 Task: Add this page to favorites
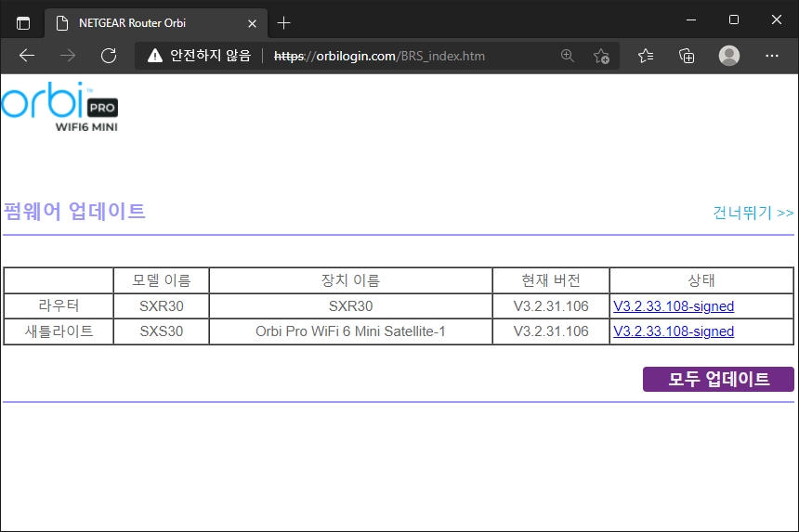(601, 56)
